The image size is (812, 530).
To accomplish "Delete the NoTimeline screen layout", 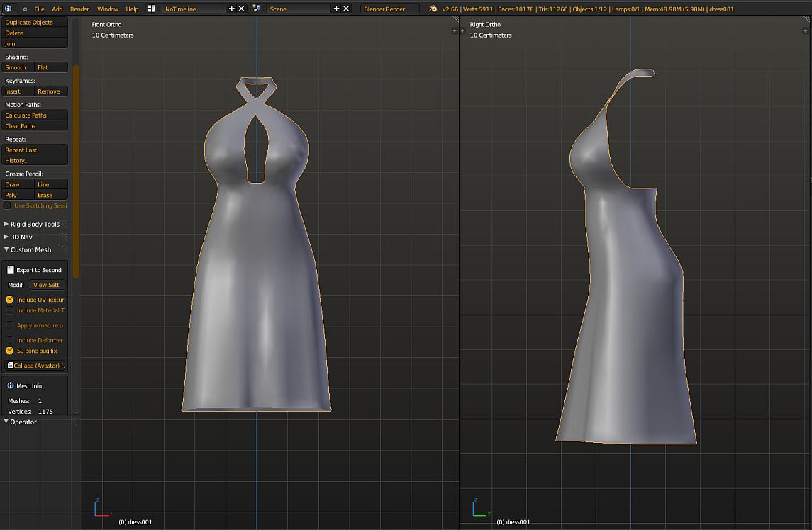I will click(241, 9).
